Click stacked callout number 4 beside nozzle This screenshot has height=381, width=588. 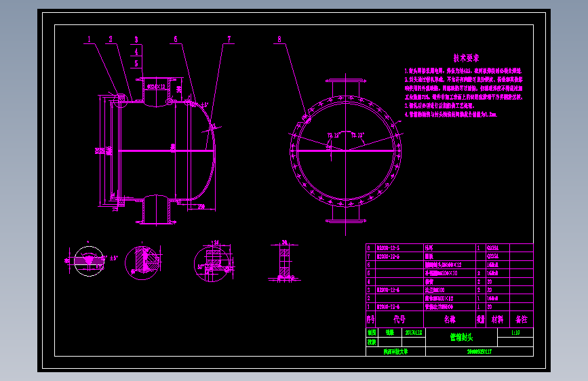tap(136, 52)
